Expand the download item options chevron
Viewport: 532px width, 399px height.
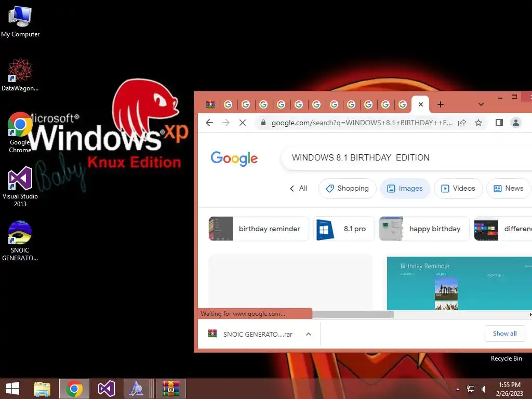(309, 334)
